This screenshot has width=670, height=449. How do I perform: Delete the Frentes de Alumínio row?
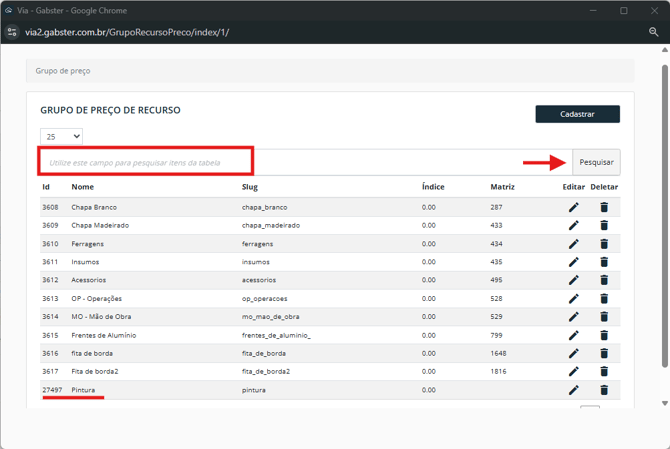pos(604,335)
